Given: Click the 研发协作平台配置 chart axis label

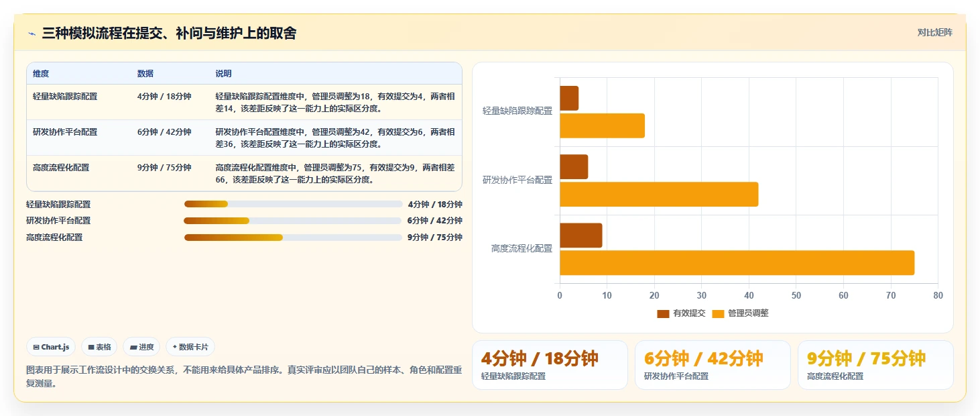Looking at the screenshot, I should point(517,180).
